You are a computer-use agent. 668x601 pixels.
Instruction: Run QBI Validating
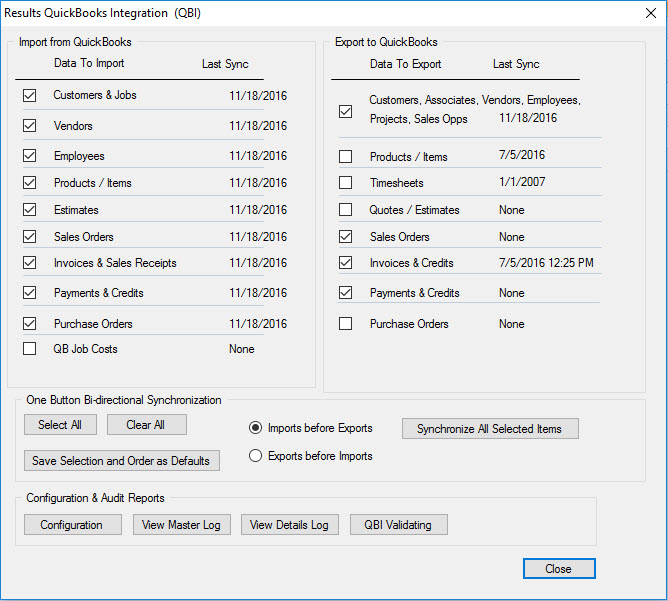pyautogui.click(x=398, y=525)
